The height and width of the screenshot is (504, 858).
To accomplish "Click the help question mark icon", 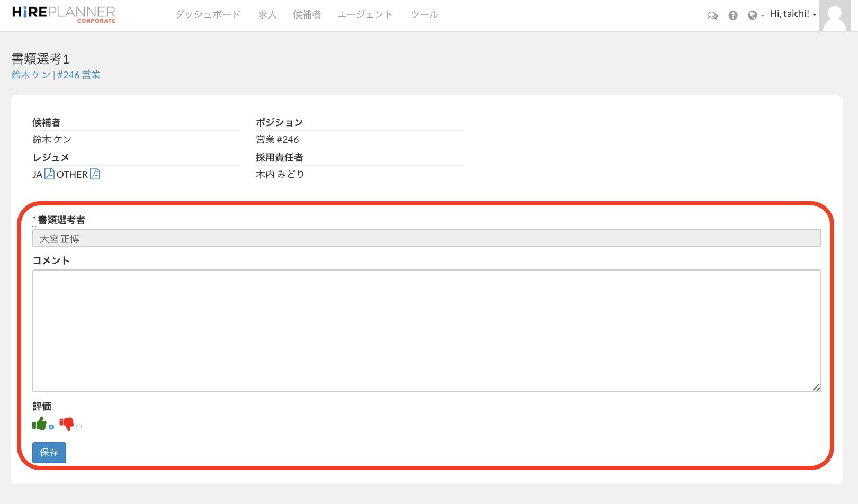I will point(733,15).
